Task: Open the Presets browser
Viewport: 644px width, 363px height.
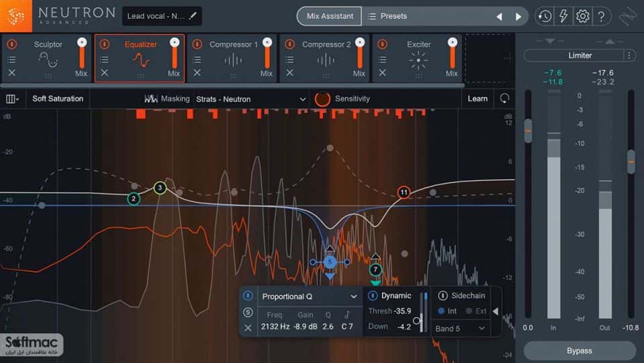Action: coord(387,16)
